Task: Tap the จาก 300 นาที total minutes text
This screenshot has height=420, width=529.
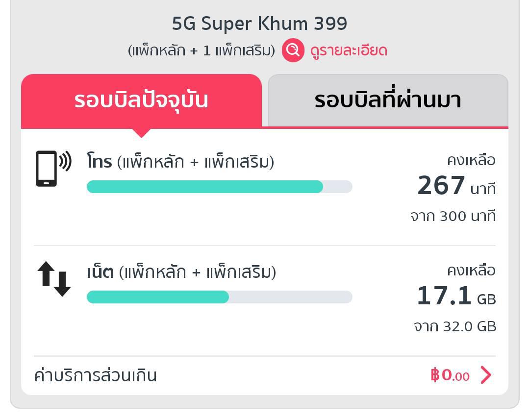Action: coord(453,216)
